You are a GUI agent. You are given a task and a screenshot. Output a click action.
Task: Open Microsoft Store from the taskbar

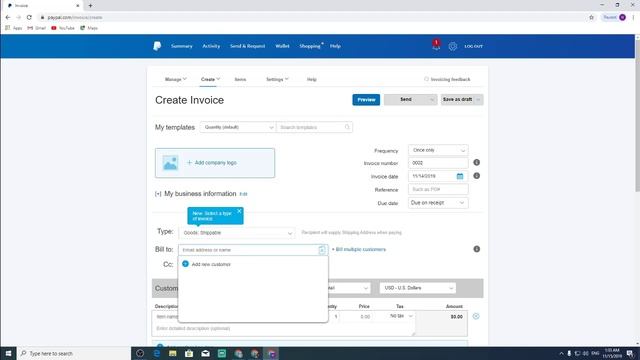(x=189, y=353)
